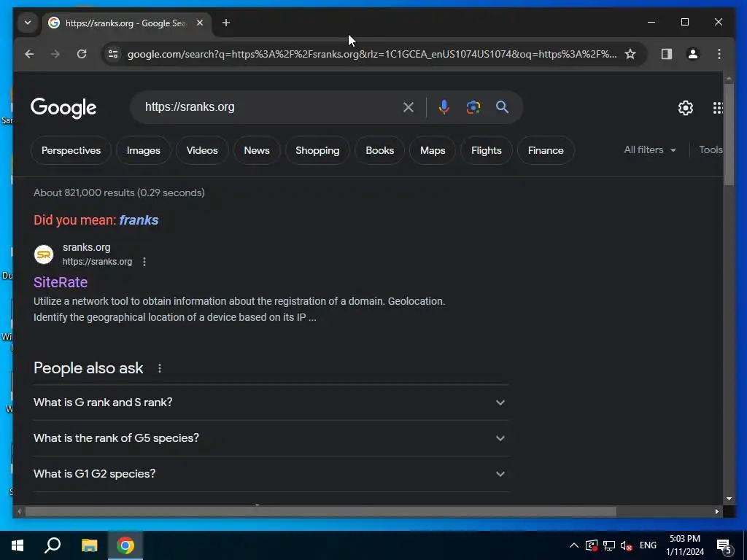The width and height of the screenshot is (747, 560).
Task: Open Google quick settings gear
Action: [x=686, y=108]
